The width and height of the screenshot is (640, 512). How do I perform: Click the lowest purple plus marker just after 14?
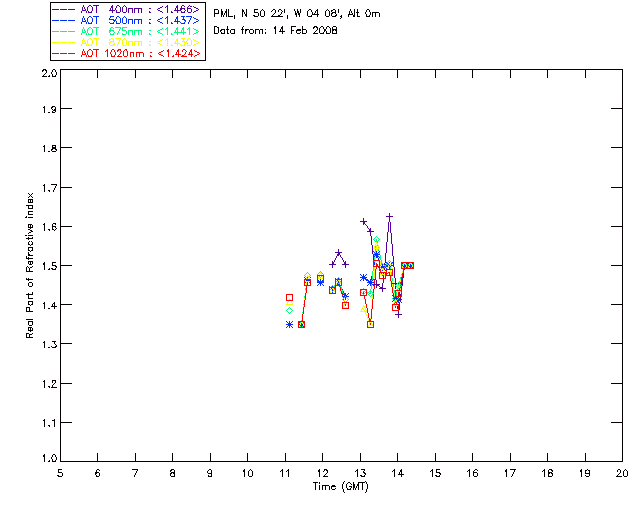[399, 314]
